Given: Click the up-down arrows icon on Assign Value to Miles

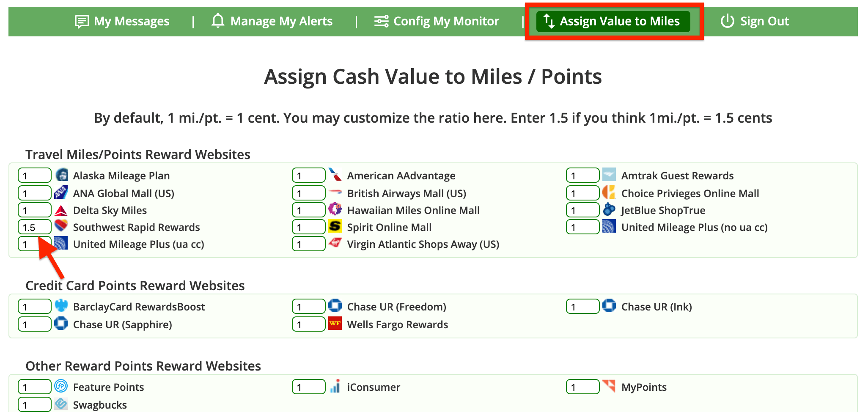Looking at the screenshot, I should pyautogui.click(x=549, y=21).
